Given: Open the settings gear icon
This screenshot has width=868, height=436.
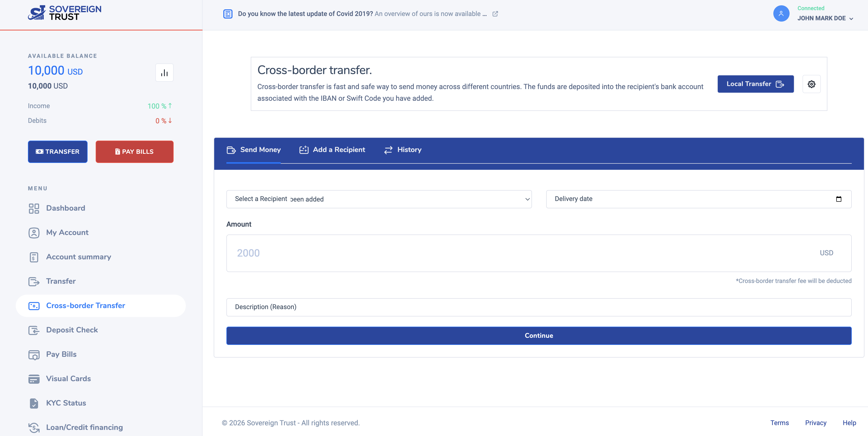Looking at the screenshot, I should [x=811, y=84].
